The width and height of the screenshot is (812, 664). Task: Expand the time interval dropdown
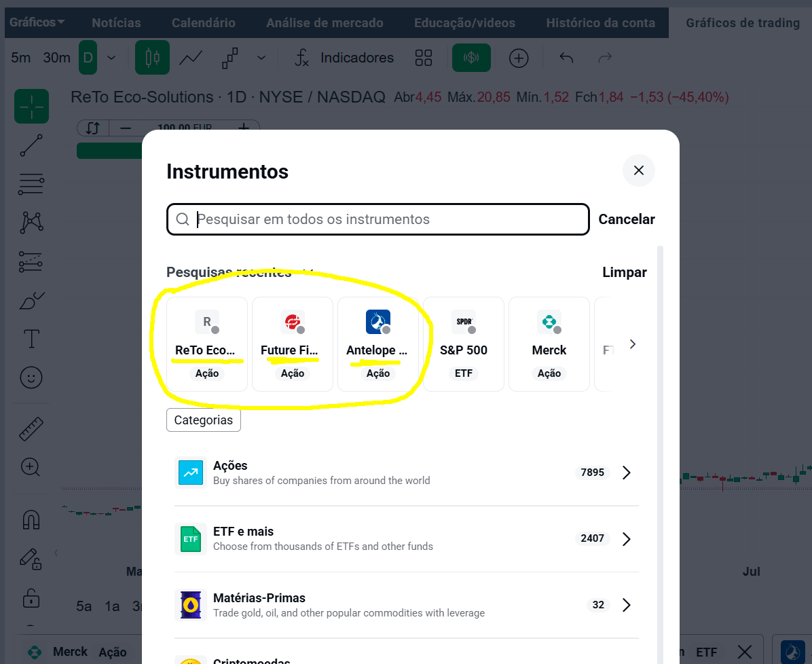pyautogui.click(x=111, y=58)
